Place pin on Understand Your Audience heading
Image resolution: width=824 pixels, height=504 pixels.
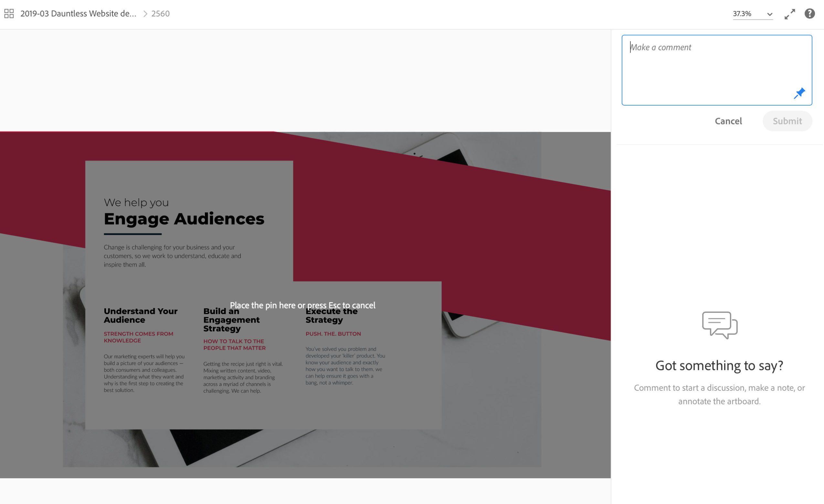141,315
